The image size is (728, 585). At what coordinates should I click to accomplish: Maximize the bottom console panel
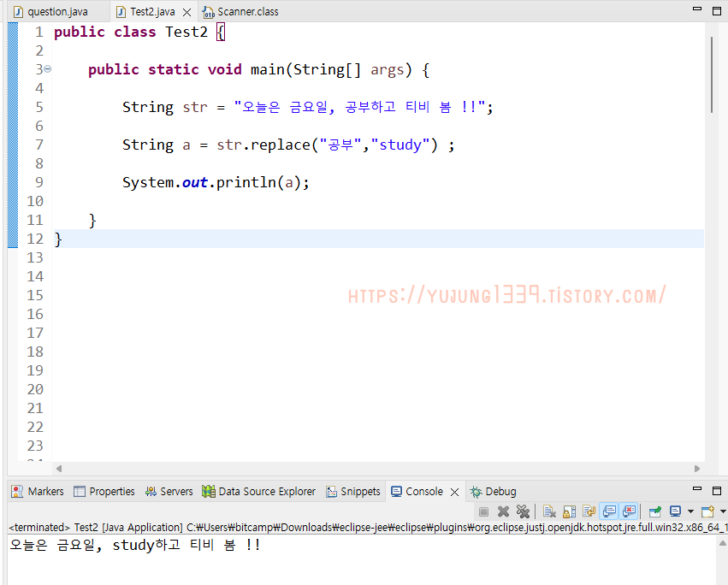pyautogui.click(x=717, y=491)
